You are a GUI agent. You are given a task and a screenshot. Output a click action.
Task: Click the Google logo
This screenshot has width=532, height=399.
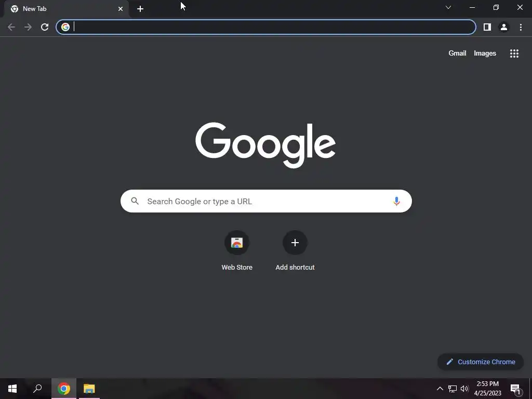pos(265,145)
